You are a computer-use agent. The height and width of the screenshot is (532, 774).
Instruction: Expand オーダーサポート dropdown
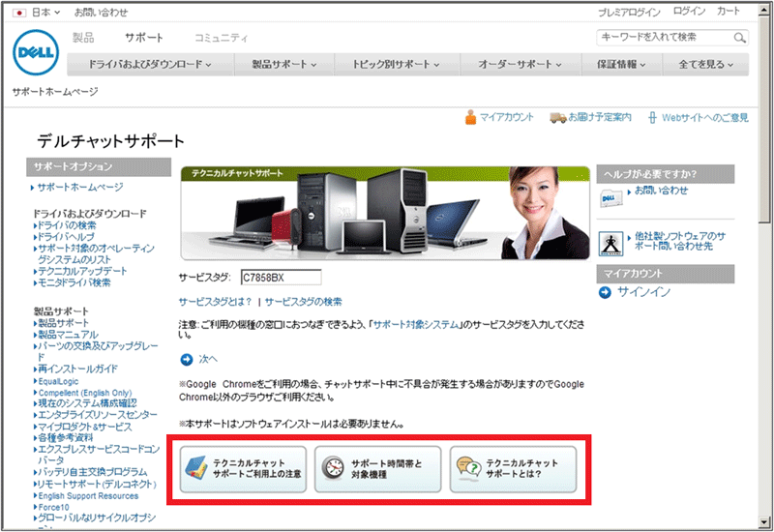pyautogui.click(x=520, y=64)
